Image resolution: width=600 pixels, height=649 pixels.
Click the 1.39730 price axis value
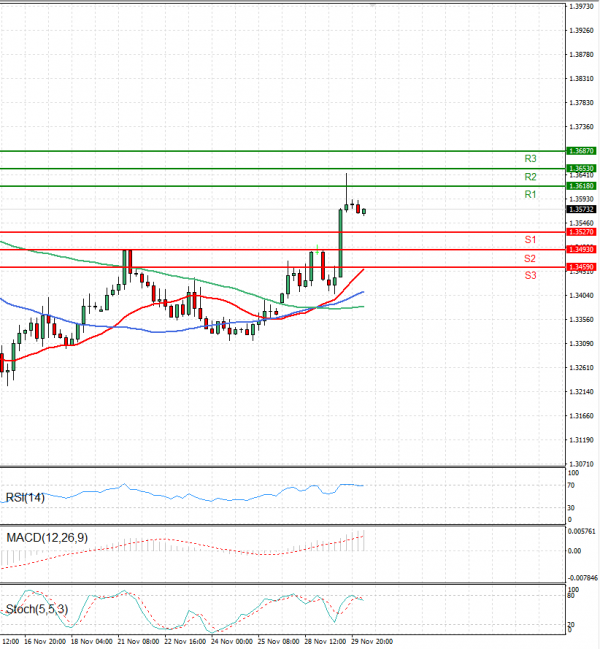click(x=581, y=7)
